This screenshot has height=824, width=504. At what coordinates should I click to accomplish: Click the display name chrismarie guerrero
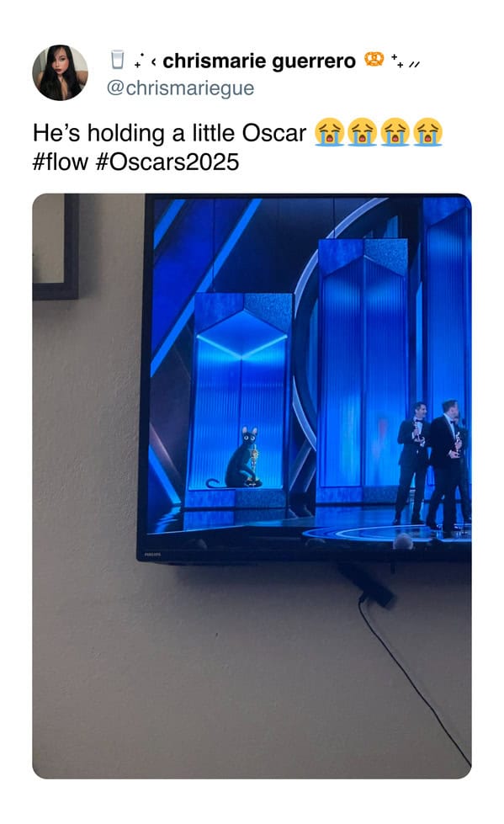(259, 61)
